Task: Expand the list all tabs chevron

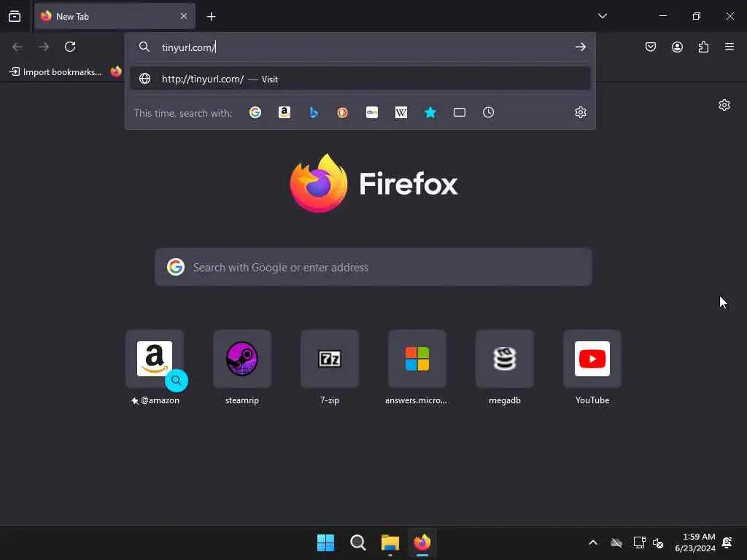Action: click(602, 16)
